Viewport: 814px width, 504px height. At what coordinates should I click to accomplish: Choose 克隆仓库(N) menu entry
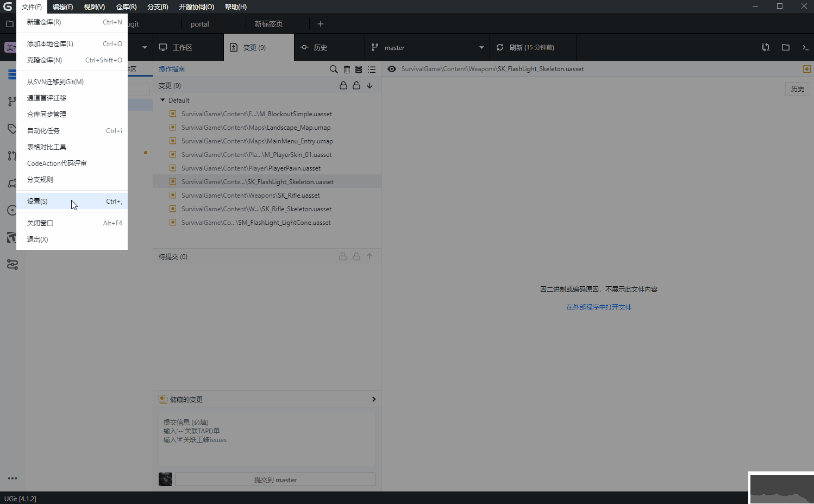click(x=45, y=60)
